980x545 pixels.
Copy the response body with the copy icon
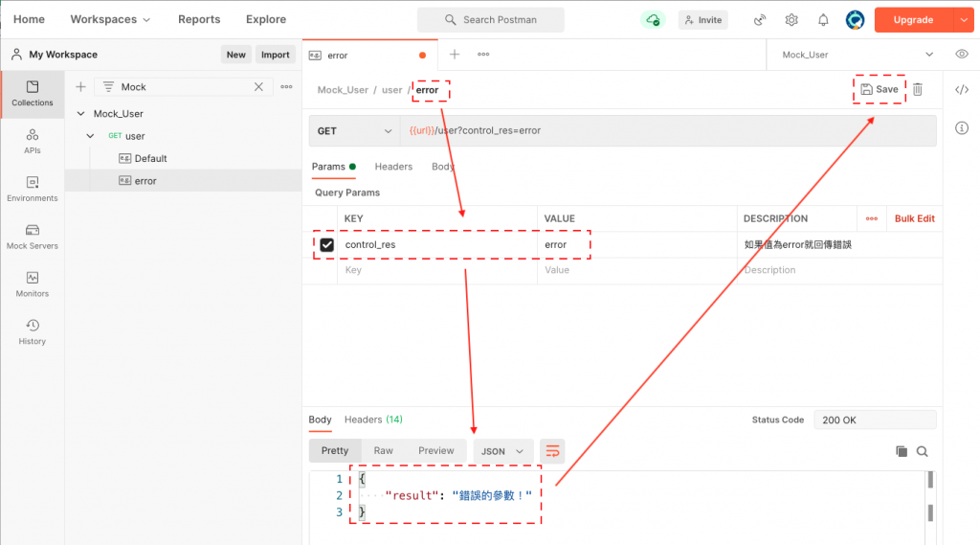[902, 451]
